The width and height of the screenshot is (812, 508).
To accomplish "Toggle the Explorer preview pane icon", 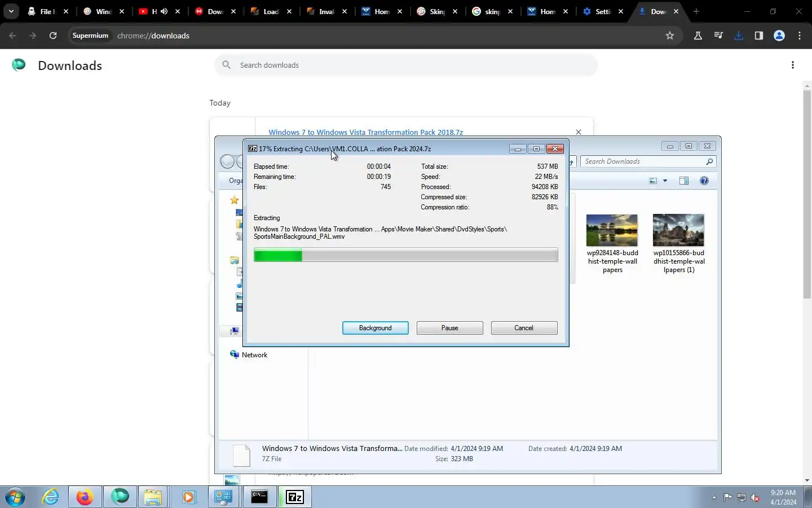I will 684,181.
